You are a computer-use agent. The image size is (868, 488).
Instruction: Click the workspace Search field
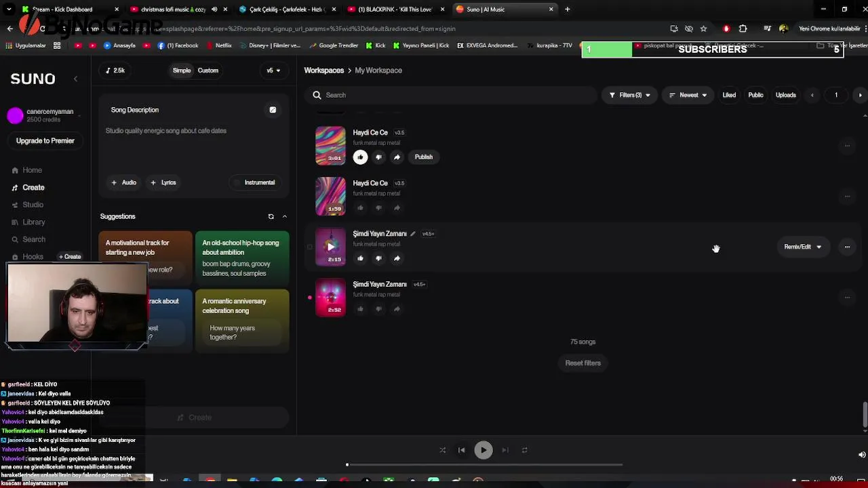click(450, 95)
